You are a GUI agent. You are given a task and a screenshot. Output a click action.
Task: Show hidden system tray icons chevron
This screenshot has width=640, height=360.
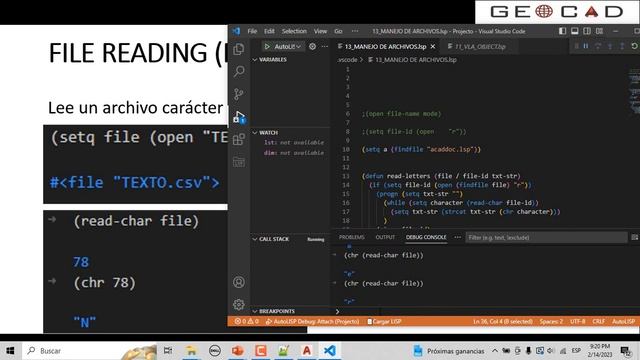pyautogui.click(x=495, y=351)
